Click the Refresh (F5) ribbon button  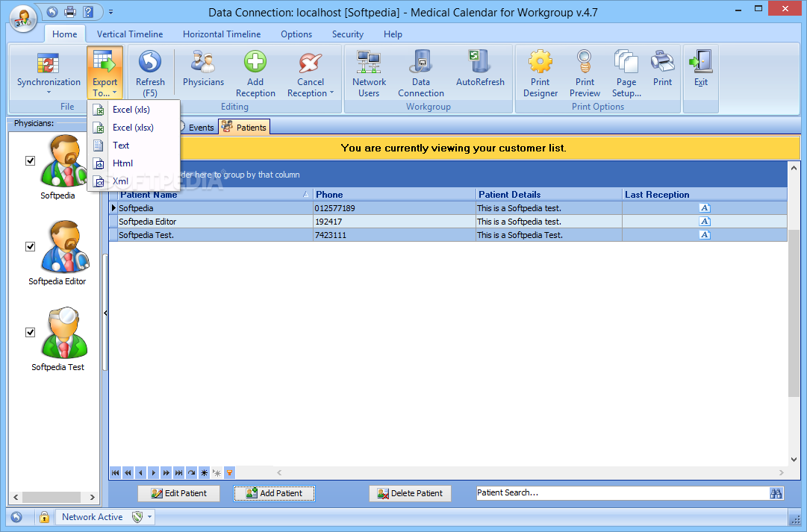pos(150,74)
